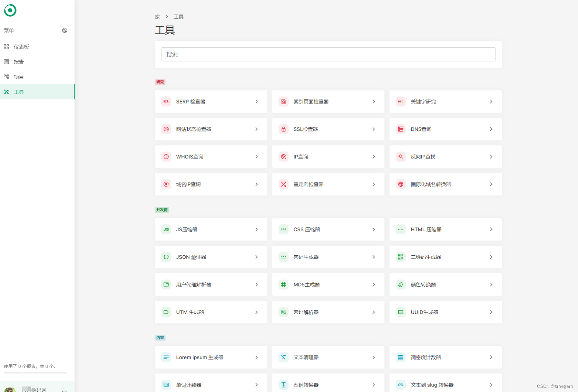Screen dimensions: 578x392
Task: Open the 索引页面检查器 tool
Action: [x=328, y=101]
